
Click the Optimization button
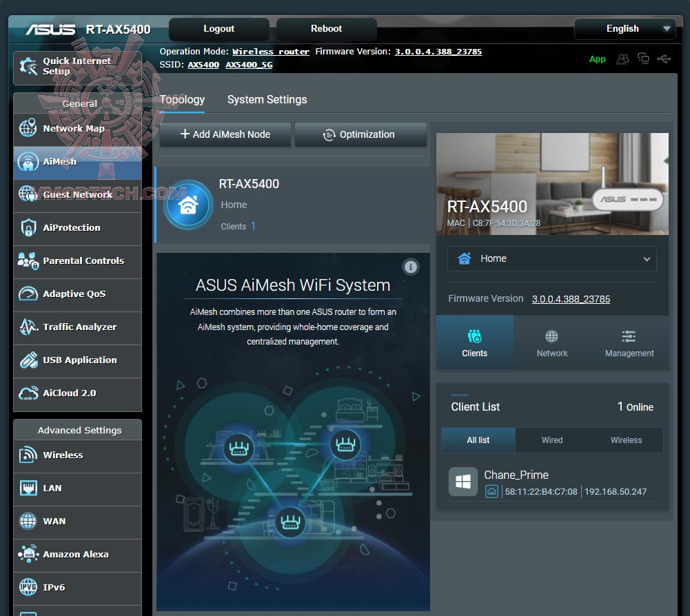361,134
